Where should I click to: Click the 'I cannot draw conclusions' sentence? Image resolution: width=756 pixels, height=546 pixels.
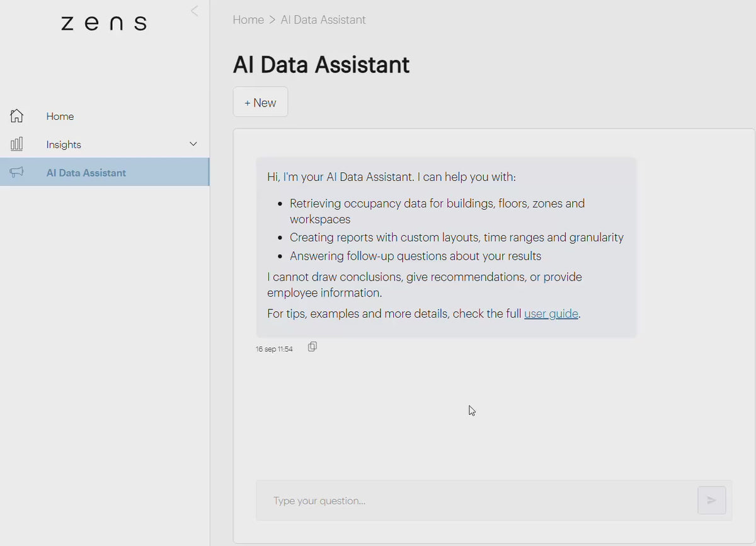[x=425, y=285]
